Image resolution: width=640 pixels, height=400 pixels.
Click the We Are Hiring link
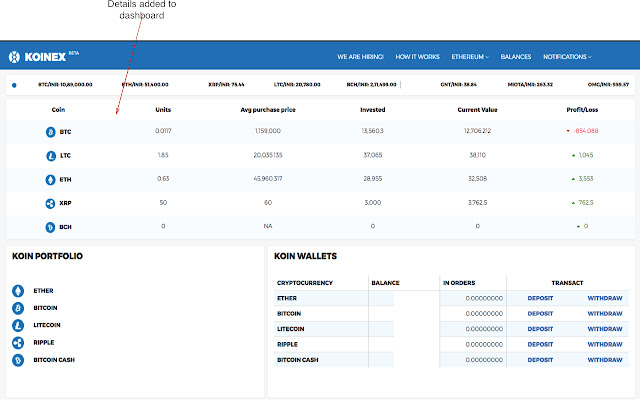pos(360,57)
